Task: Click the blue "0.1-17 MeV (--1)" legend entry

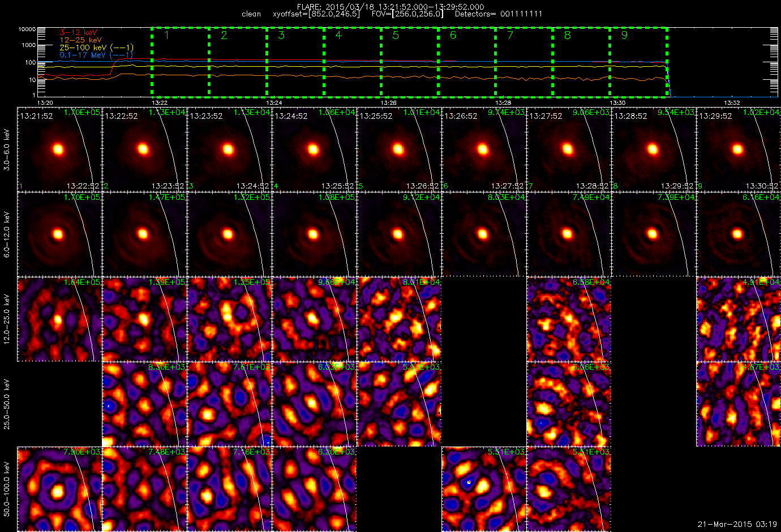Action: click(97, 55)
